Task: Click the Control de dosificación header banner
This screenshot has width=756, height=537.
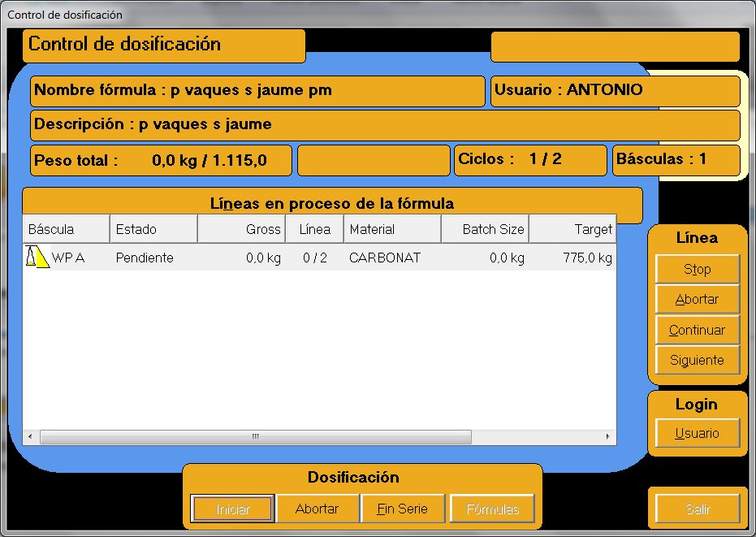Action: click(164, 45)
